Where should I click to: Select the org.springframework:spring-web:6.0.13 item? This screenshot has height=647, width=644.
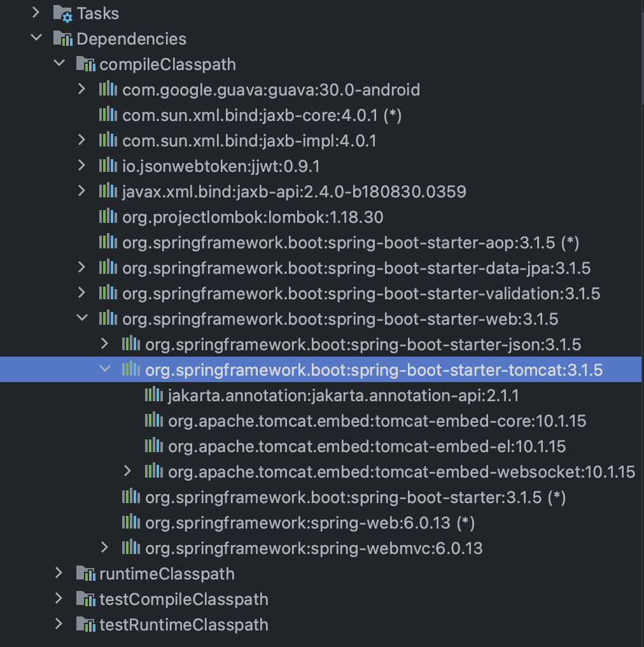click(310, 522)
